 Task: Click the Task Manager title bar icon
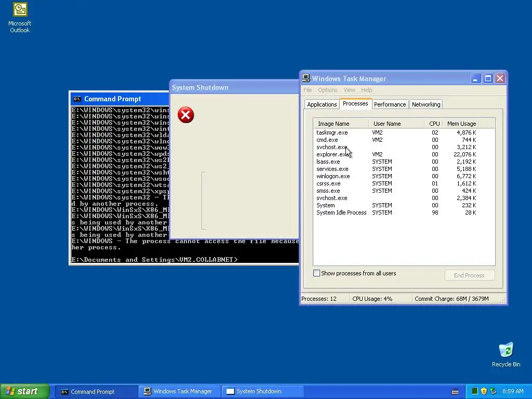pos(306,78)
